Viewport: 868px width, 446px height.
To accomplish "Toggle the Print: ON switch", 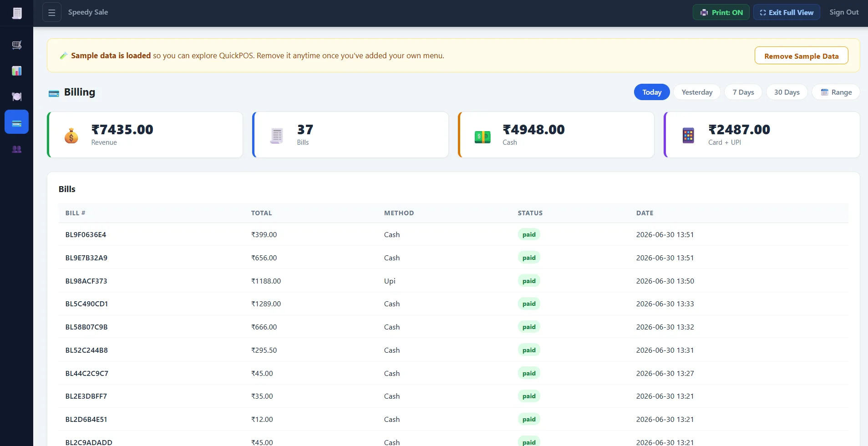I will coord(721,12).
